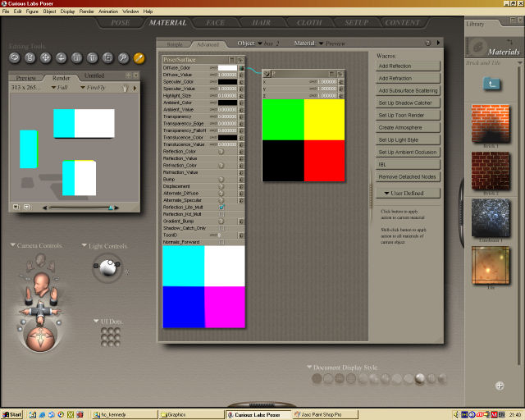Open the User Defined wacros dropdown
Viewport: 525px width, 420px height.
pos(409,194)
